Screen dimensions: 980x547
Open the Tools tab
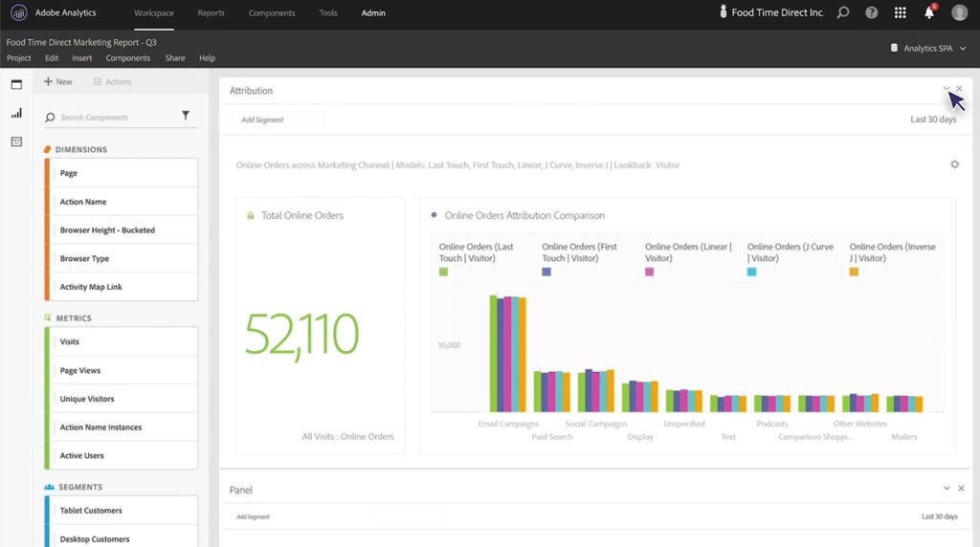pyautogui.click(x=328, y=13)
